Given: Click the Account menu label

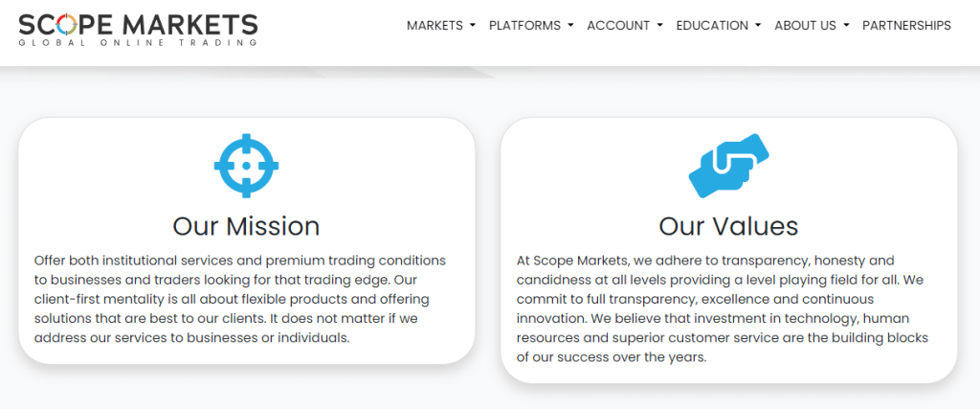Looking at the screenshot, I should [619, 26].
